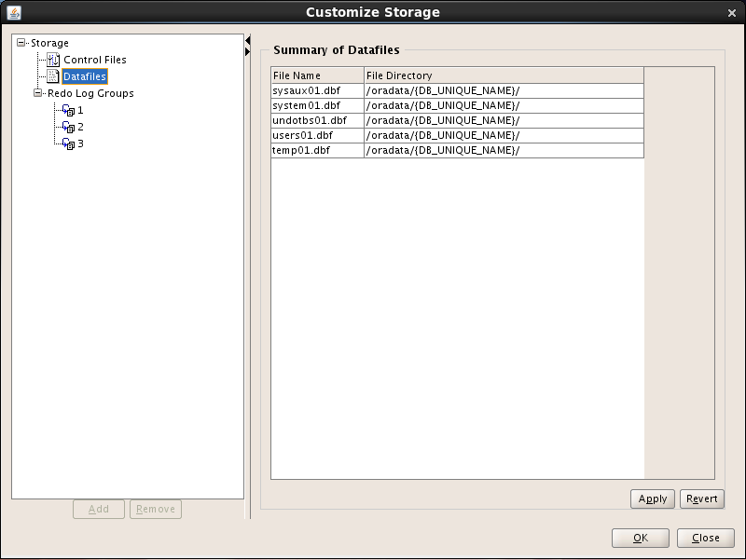The image size is (746, 560).
Task: Close the Customize Storage window
Action: pyautogui.click(x=732, y=13)
